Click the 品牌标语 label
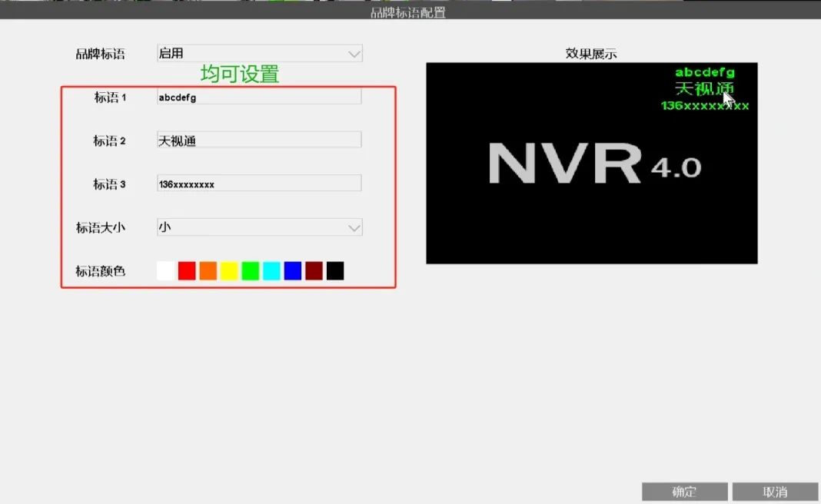821x504 pixels. tap(101, 54)
